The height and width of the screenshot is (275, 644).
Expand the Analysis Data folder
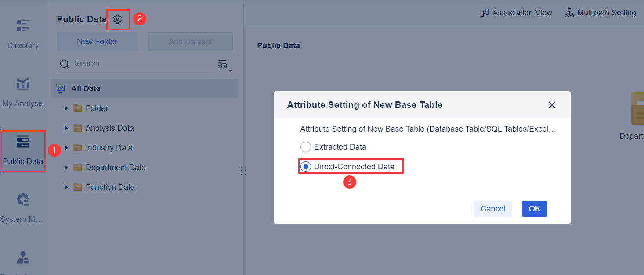coord(66,128)
